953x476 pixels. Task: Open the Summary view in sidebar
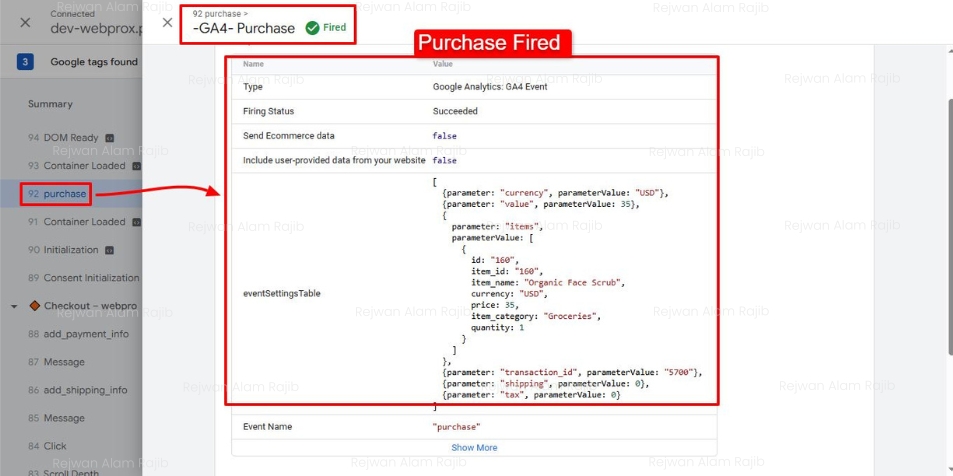[x=50, y=104]
